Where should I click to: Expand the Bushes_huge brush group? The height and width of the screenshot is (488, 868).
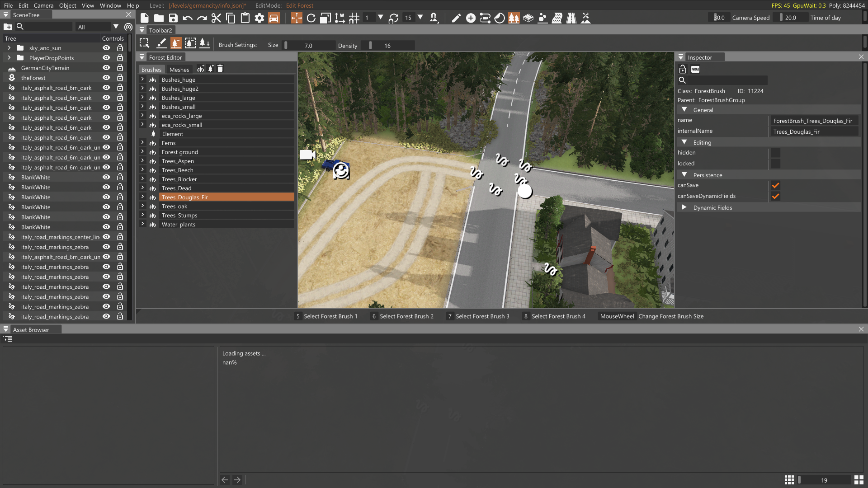pos(142,80)
